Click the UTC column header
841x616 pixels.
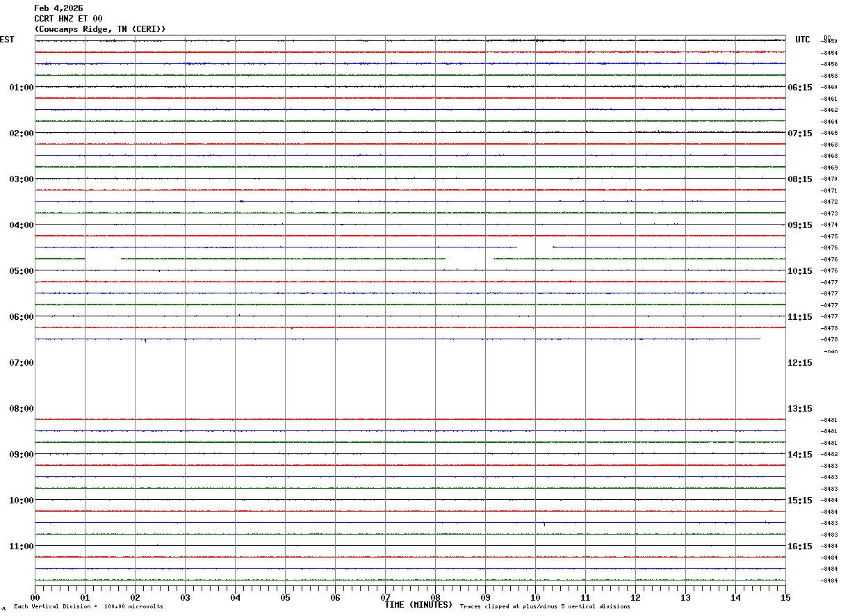click(803, 40)
